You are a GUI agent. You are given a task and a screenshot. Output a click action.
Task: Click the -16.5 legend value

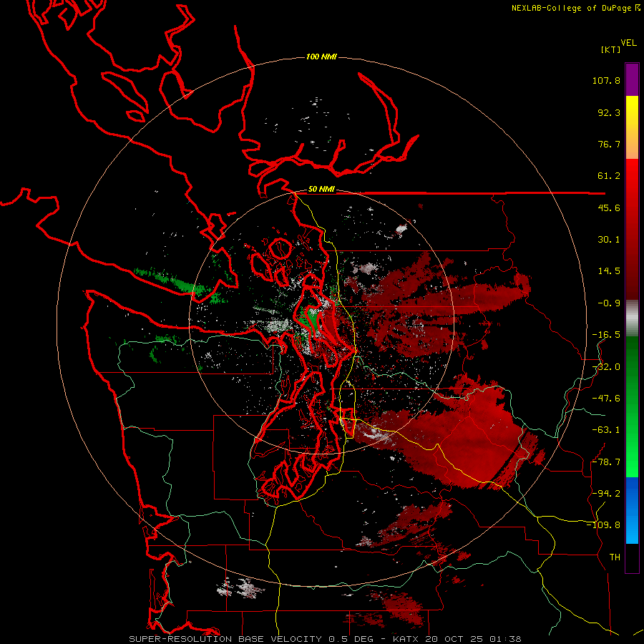[x=606, y=335]
